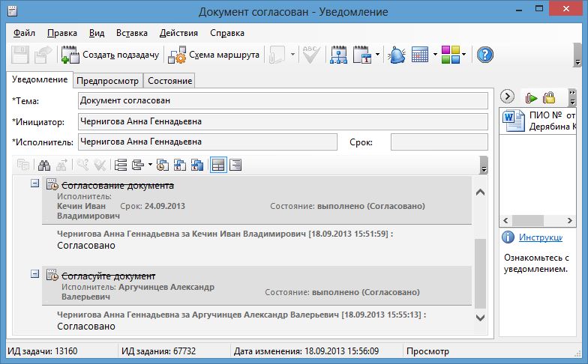This screenshot has height=364, width=588.
Task: Click the paperclip with green arrow icon
Action: [x=532, y=97]
